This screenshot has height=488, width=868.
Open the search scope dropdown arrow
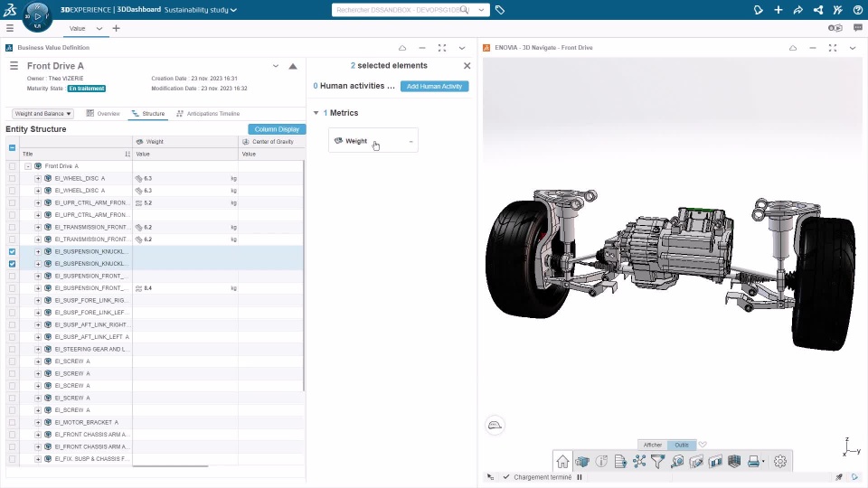[481, 10]
